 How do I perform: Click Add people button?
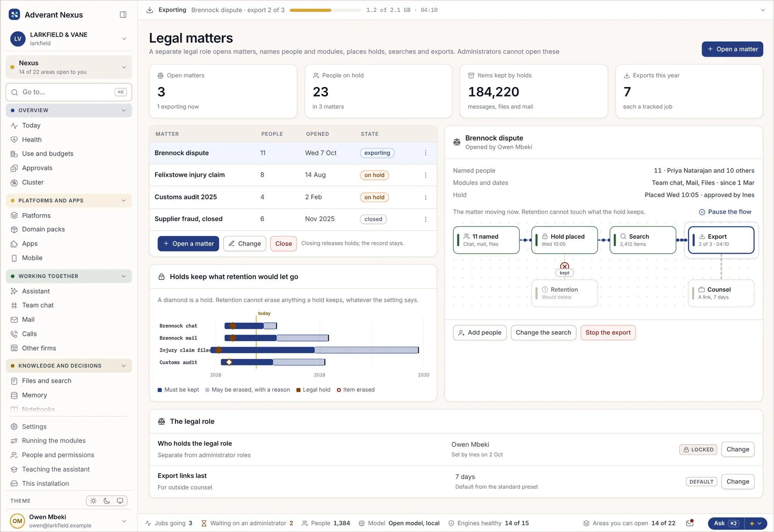pos(479,332)
